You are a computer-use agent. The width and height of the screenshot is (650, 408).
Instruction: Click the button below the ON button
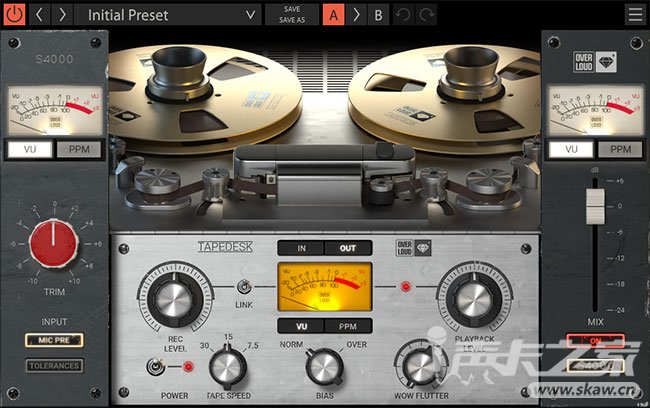pyautogui.click(x=595, y=366)
